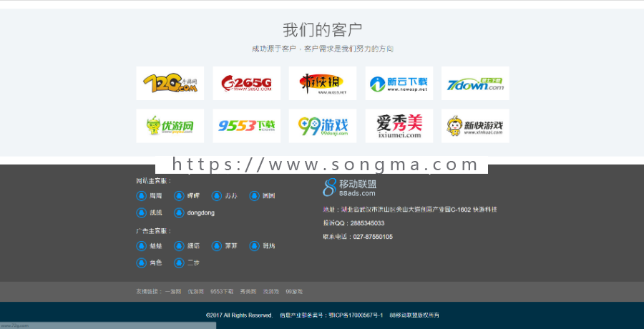Click the QQ icon beside 周周
644x329 pixels.
pyautogui.click(x=141, y=196)
